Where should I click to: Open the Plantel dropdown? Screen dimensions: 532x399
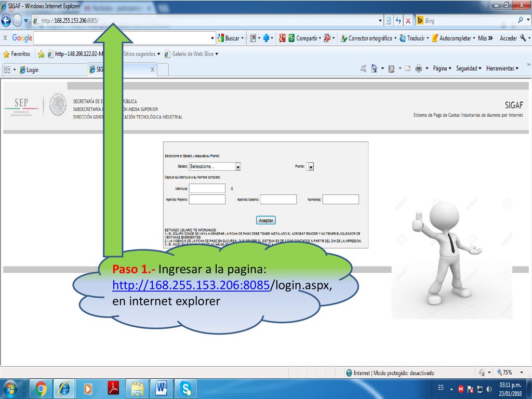pyautogui.click(x=310, y=167)
